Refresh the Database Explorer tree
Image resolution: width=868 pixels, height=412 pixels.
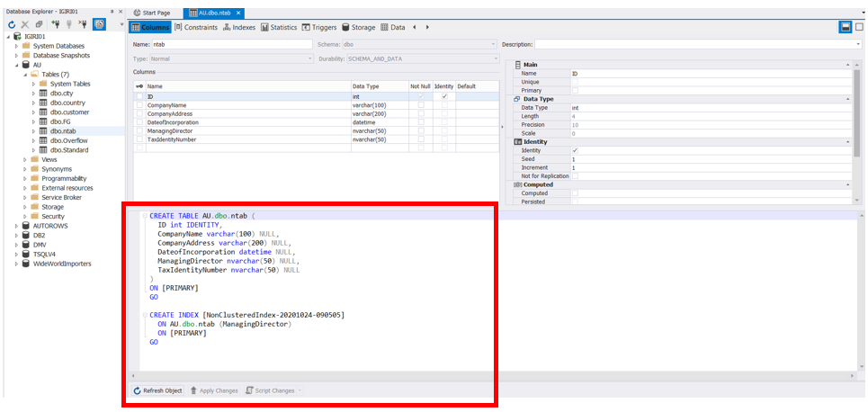12,24
